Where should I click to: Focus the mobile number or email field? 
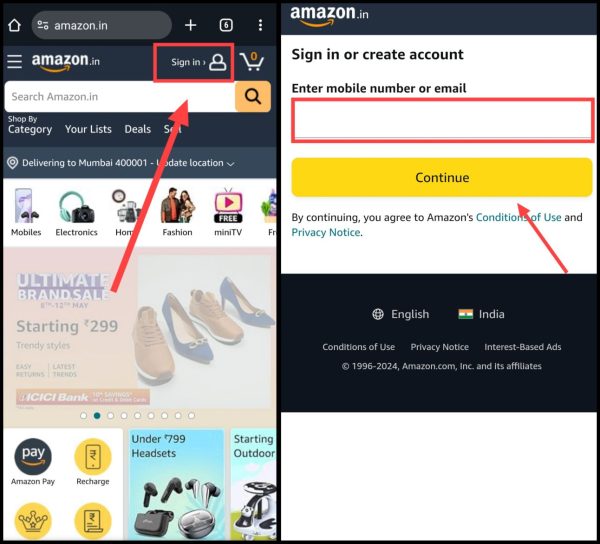pyautogui.click(x=443, y=121)
